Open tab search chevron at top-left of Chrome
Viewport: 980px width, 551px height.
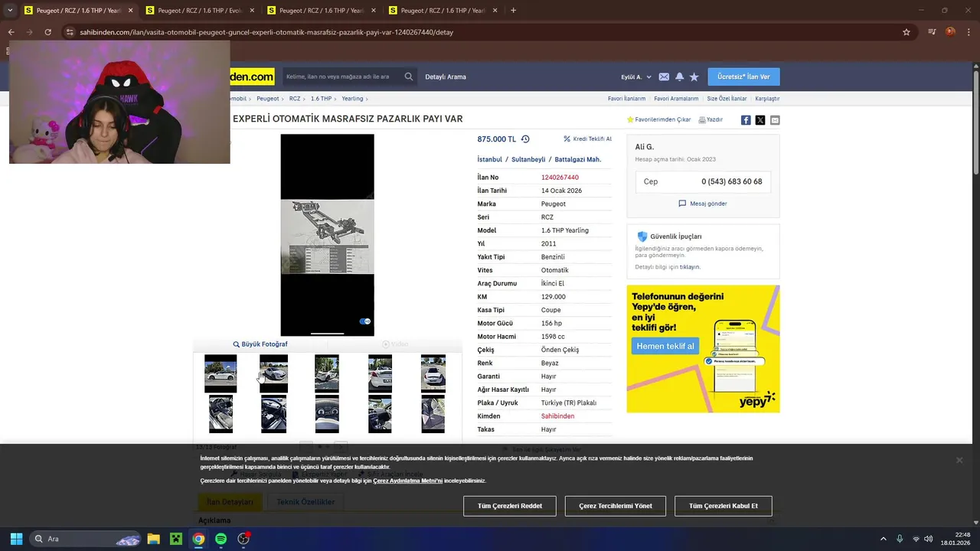10,11
